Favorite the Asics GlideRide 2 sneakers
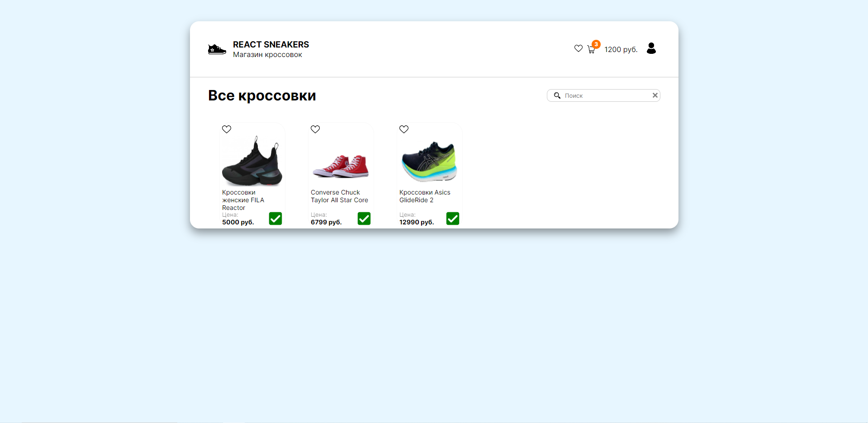Viewport: 868px width, 423px height. pyautogui.click(x=404, y=129)
